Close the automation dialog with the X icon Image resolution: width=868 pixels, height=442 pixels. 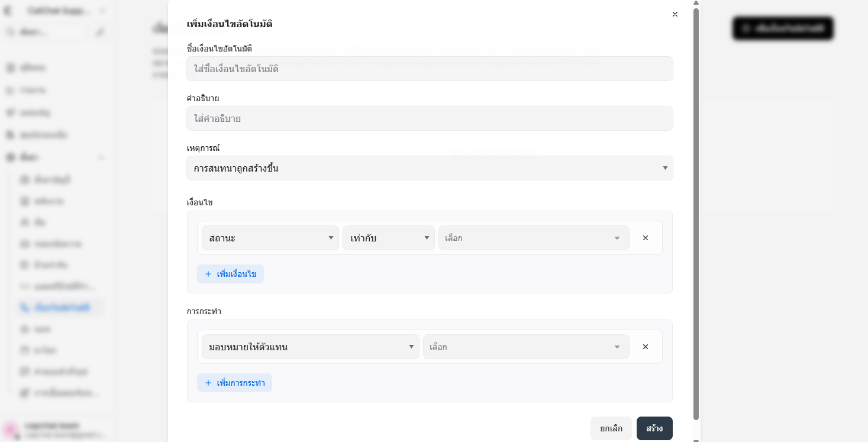[675, 14]
